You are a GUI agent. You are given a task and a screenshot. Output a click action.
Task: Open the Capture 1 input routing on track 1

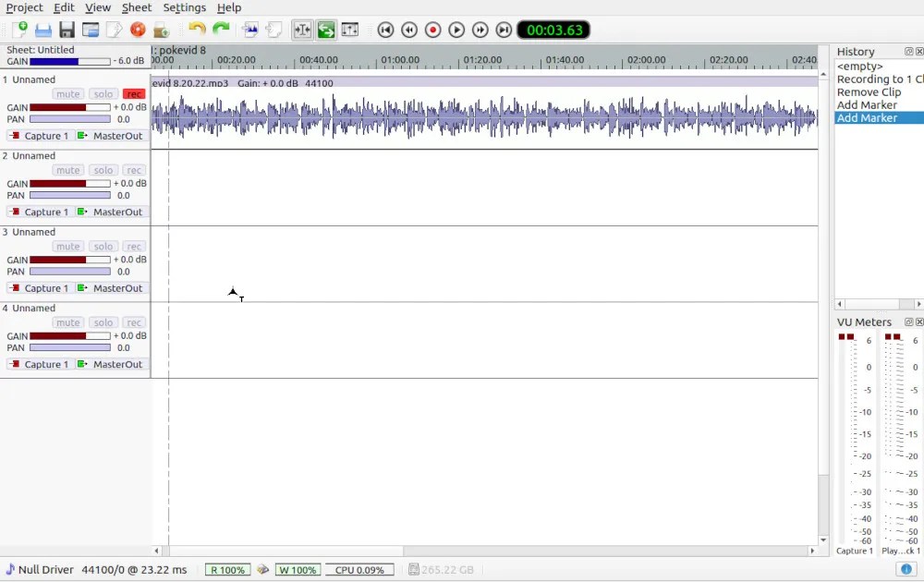pos(44,135)
